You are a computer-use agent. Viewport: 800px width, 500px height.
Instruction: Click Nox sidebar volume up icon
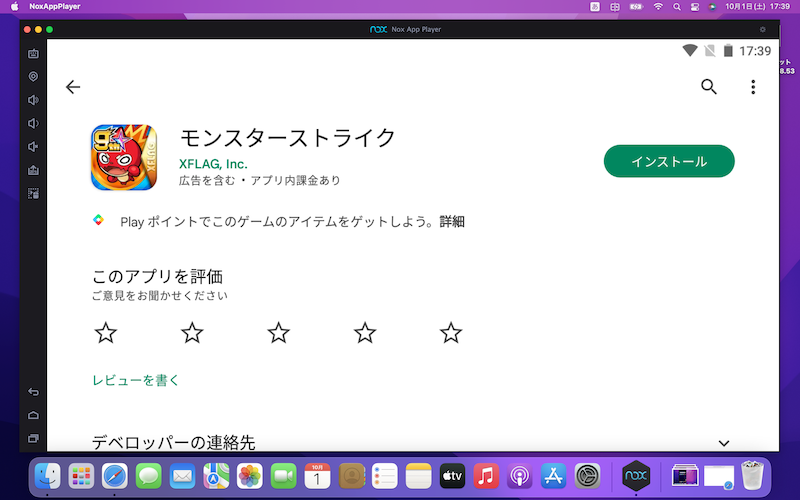(33, 100)
